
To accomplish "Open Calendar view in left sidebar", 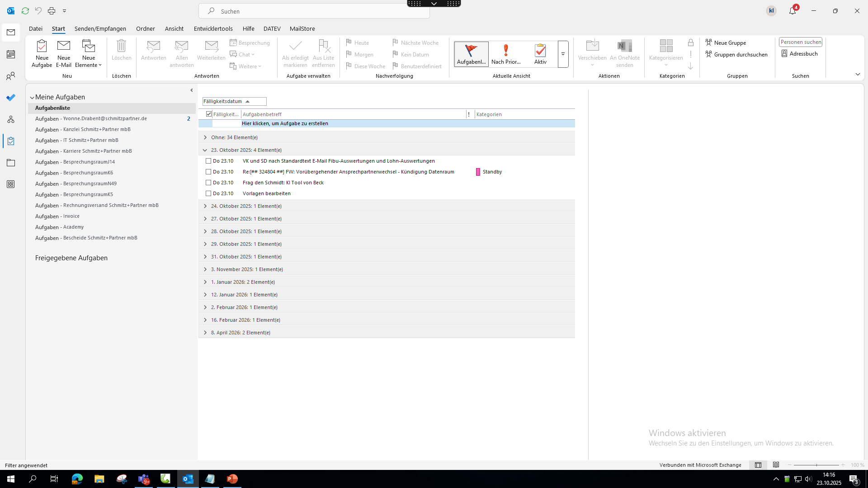I will pos(11,54).
